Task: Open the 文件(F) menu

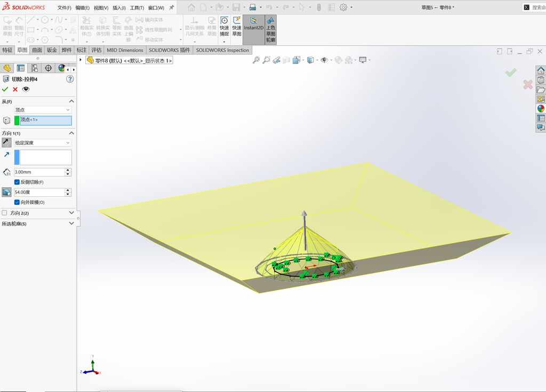Action: coord(65,7)
